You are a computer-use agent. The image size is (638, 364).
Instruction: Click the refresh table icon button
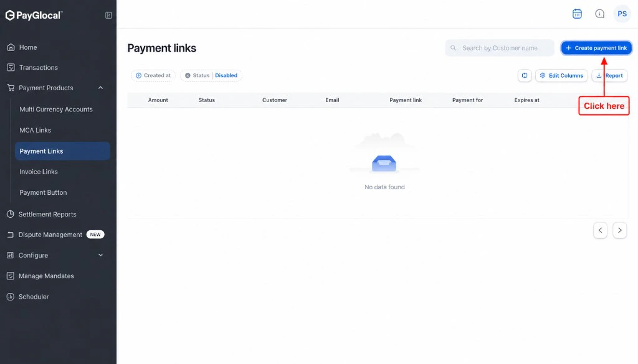(525, 75)
